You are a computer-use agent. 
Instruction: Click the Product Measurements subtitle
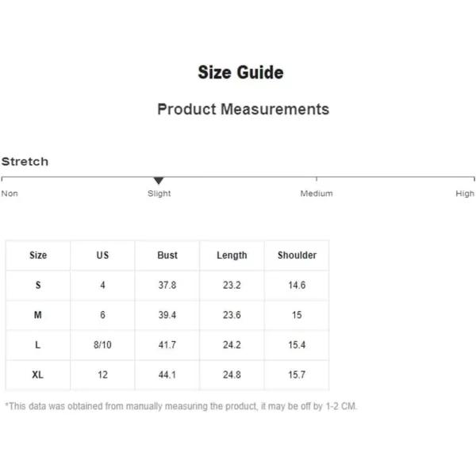click(x=244, y=109)
